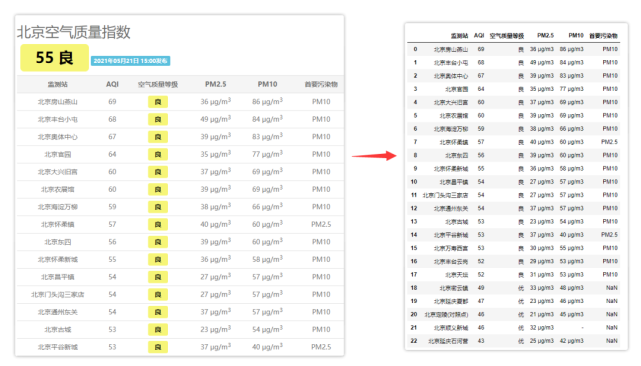Click the 监测站 column header in left table
The width and height of the screenshot is (641, 366).
(x=58, y=84)
